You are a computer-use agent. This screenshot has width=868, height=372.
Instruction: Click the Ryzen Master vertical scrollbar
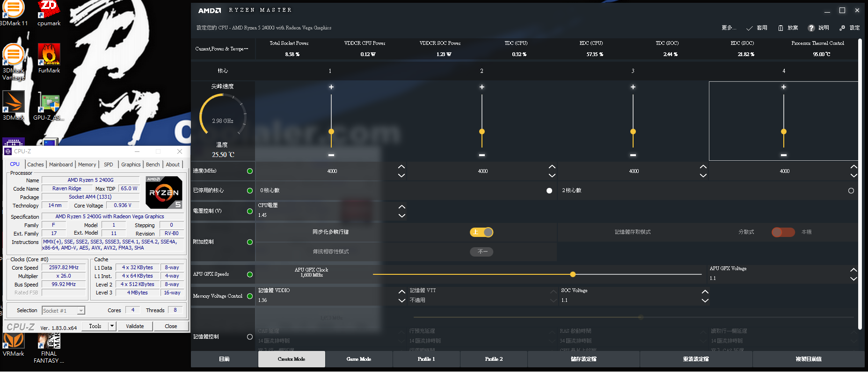point(860,184)
